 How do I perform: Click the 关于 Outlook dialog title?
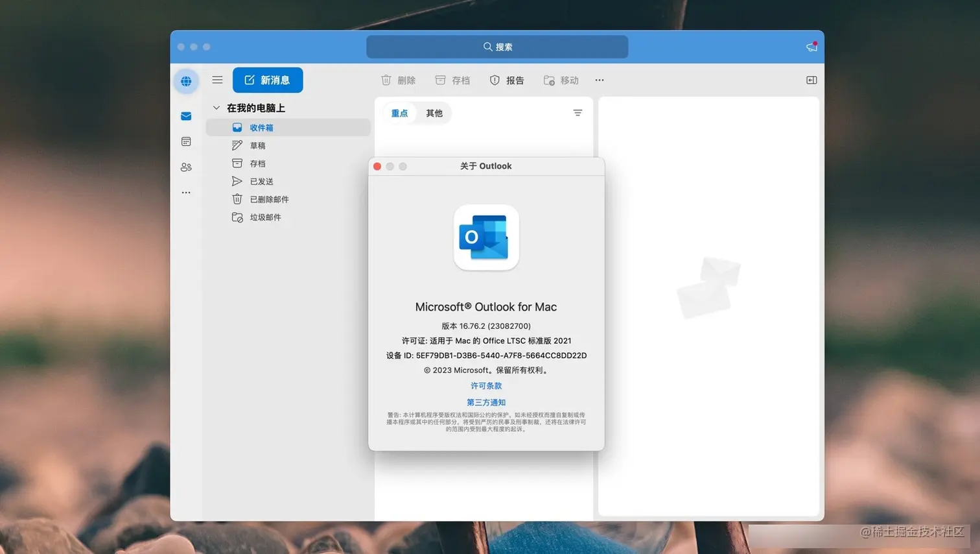[x=486, y=166]
